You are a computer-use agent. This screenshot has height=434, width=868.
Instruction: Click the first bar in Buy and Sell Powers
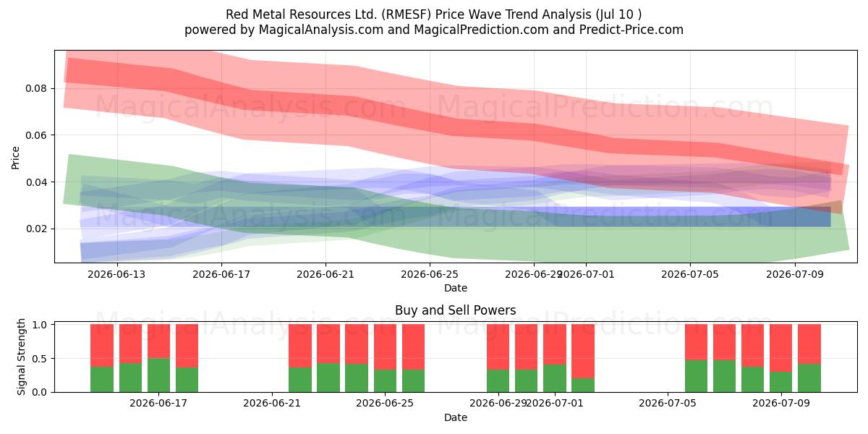[x=102, y=358]
